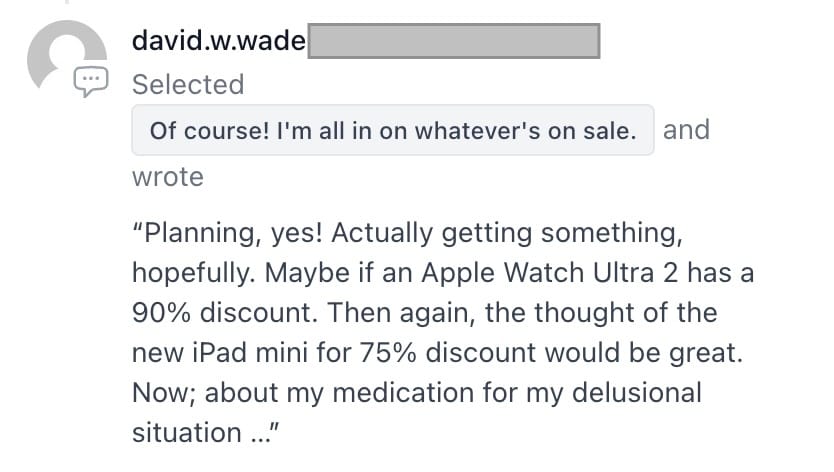This screenshot has height=472, width=834.
Task: Click the gray redacted box beside username
Action: (454, 40)
